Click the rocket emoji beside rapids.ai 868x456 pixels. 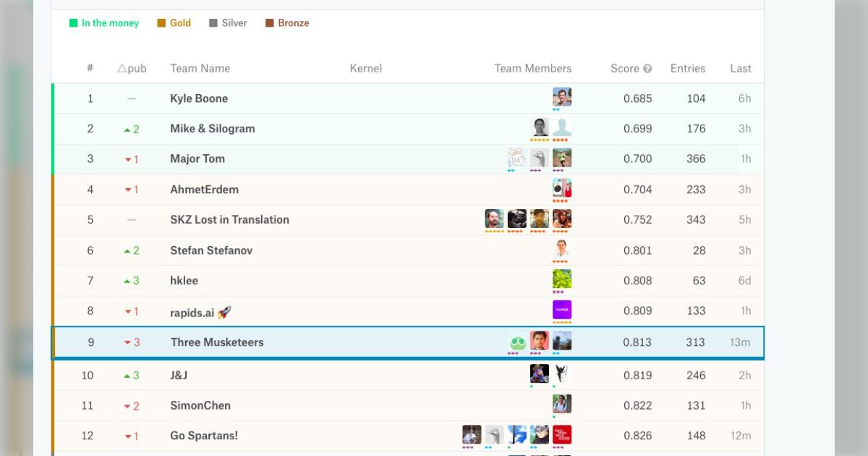pos(224,312)
